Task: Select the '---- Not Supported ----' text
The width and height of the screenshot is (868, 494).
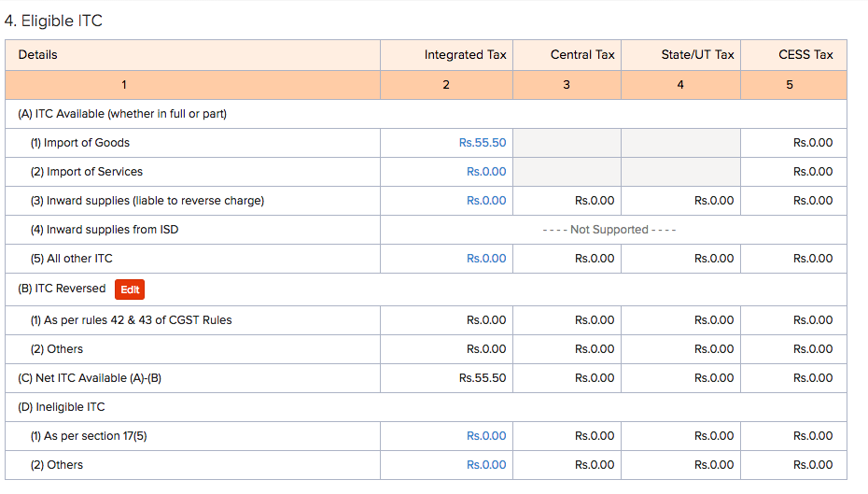Action: 609,230
